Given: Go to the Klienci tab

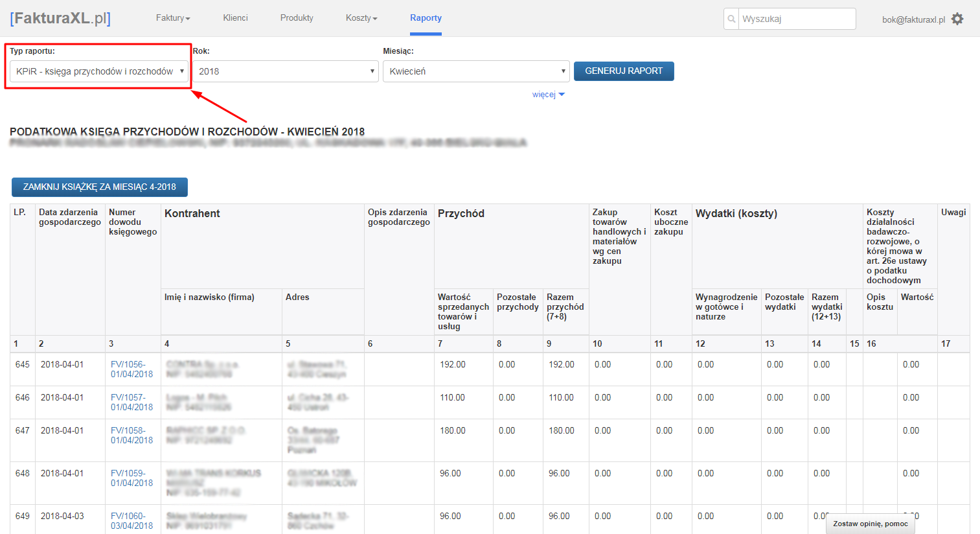Looking at the screenshot, I should [x=235, y=18].
